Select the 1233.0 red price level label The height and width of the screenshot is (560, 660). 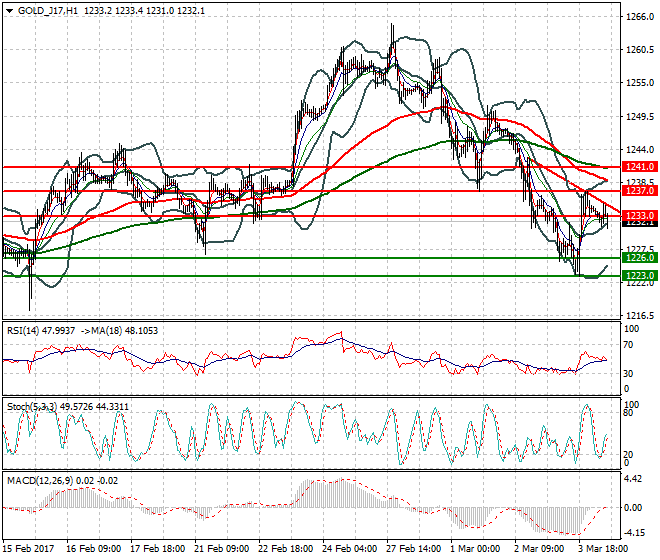tap(640, 216)
